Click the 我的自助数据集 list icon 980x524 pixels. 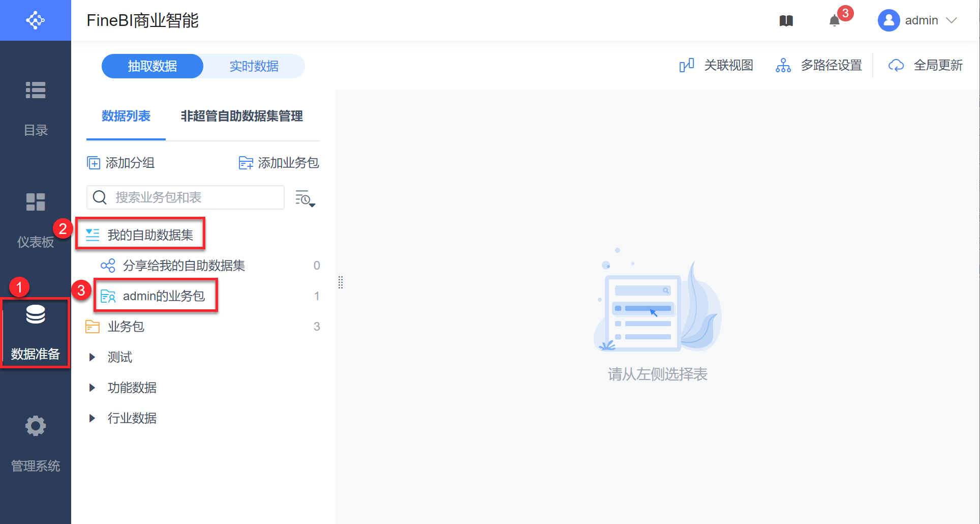tap(93, 235)
